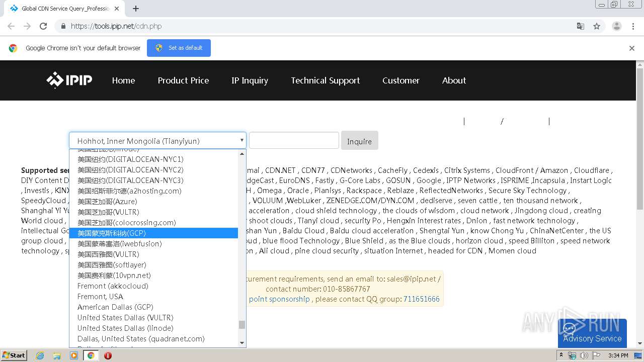Screen dimensions: 644x362
Task: Select Fremont (akkocloud) option
Action: pyautogui.click(x=153, y=286)
